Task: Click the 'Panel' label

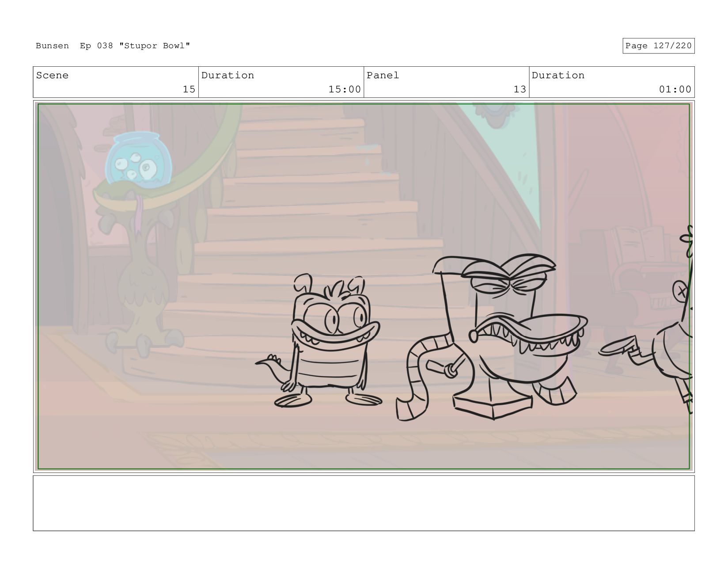Action: pyautogui.click(x=383, y=76)
